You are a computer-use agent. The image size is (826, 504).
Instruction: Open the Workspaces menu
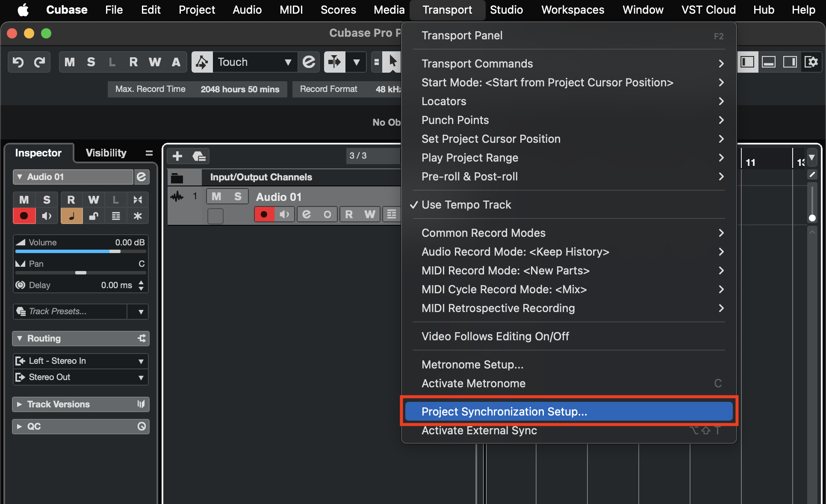[572, 10]
